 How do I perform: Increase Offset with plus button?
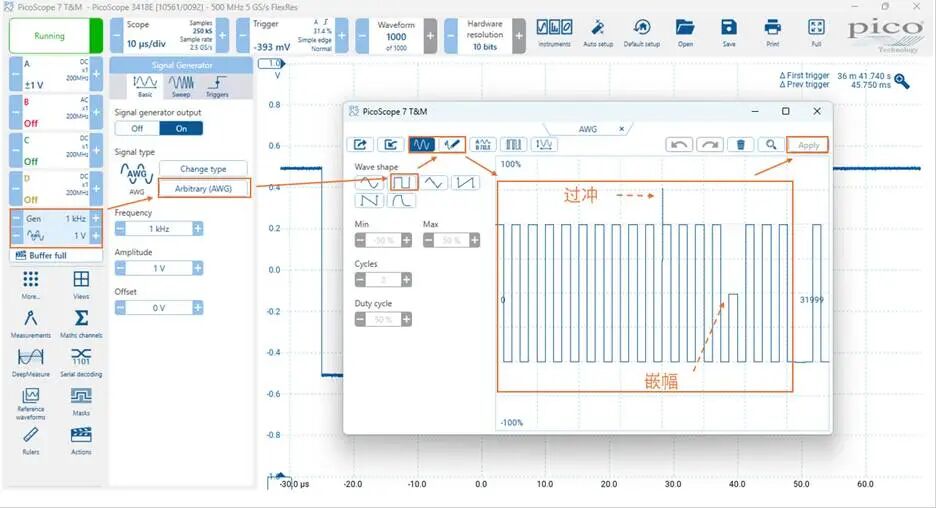click(x=198, y=307)
